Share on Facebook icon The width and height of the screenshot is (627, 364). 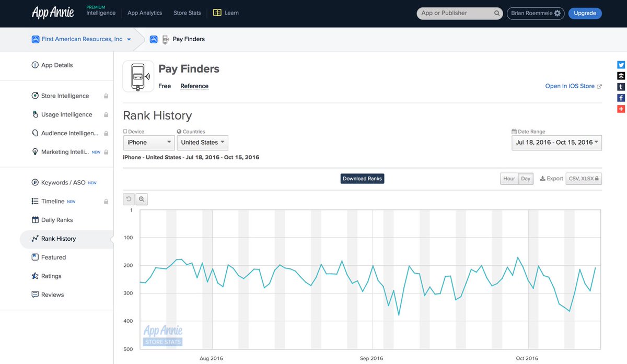(621, 98)
